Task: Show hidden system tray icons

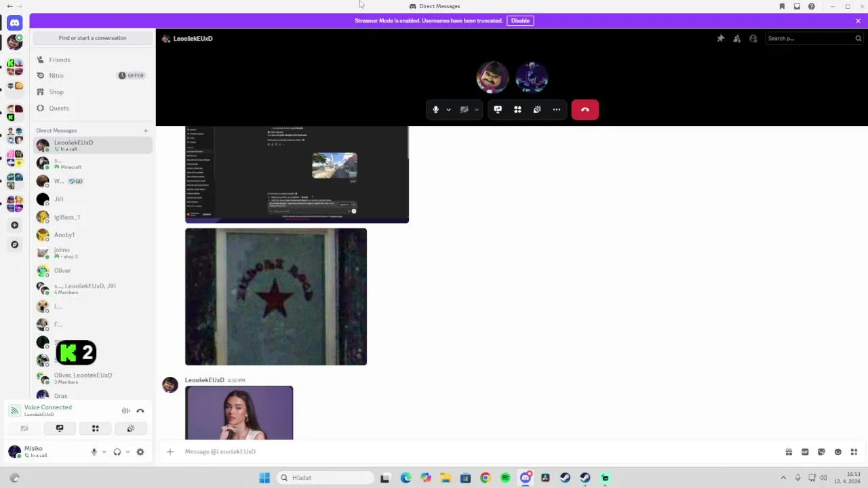Action: (783, 478)
